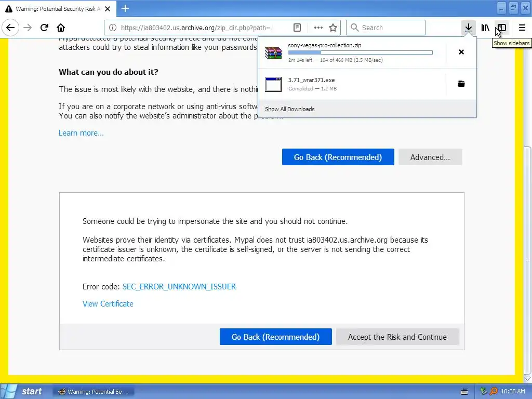The height and width of the screenshot is (399, 532).
Task: Click Show All Downloads
Action: pos(290,109)
